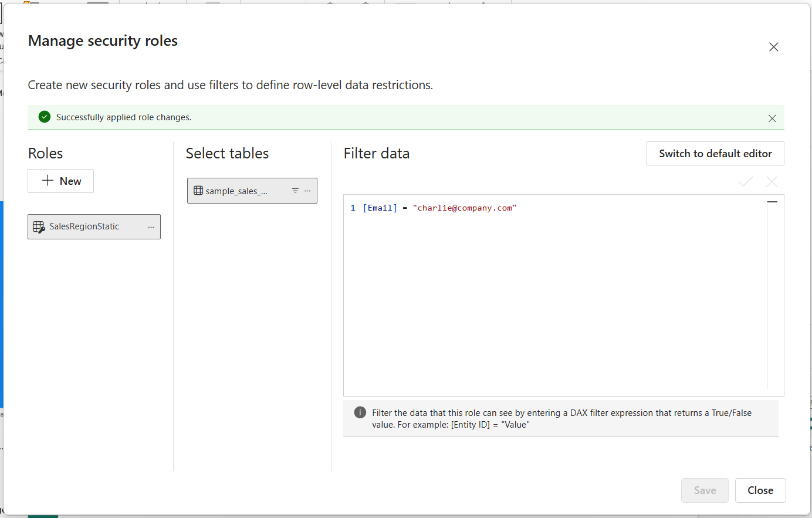Click the [Email] column reference in editor
812x518 pixels.
[380, 208]
